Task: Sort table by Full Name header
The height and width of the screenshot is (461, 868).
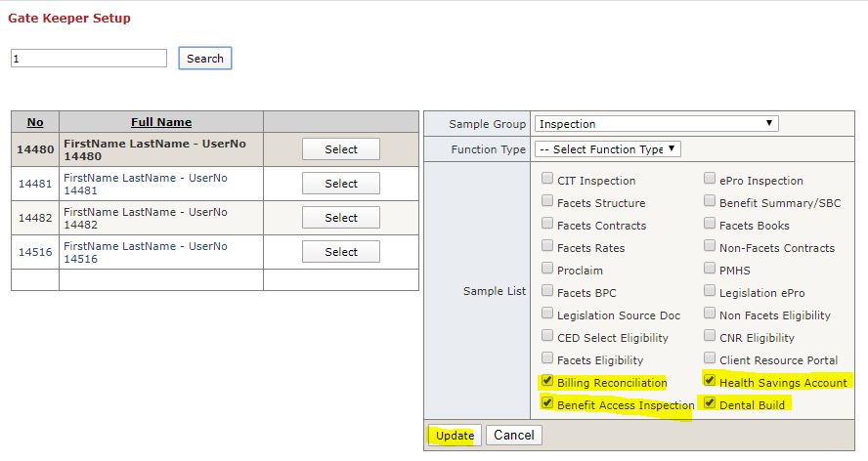Action: point(161,122)
